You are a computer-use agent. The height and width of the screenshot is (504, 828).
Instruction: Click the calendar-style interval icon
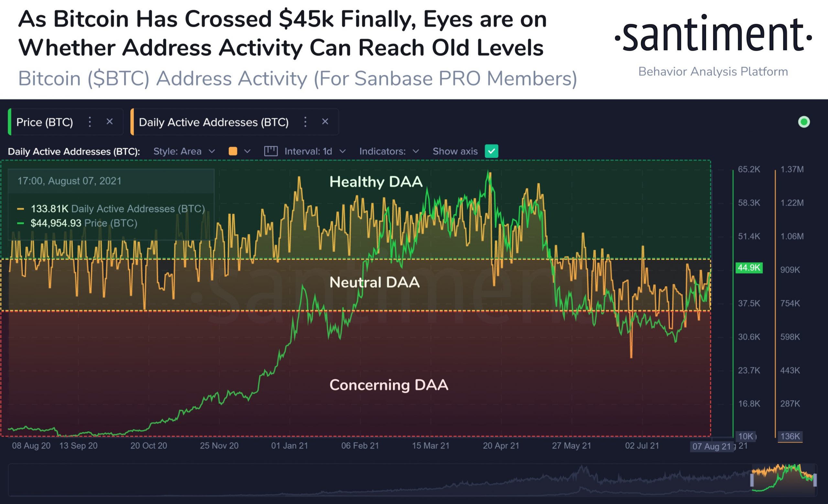(x=271, y=151)
